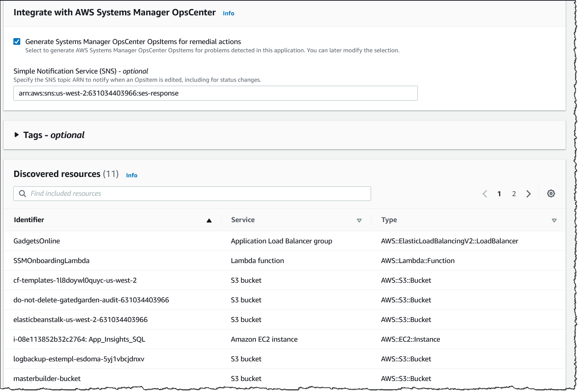Click S3 bucket service in do-not-delete-gatedgarden row

246,300
